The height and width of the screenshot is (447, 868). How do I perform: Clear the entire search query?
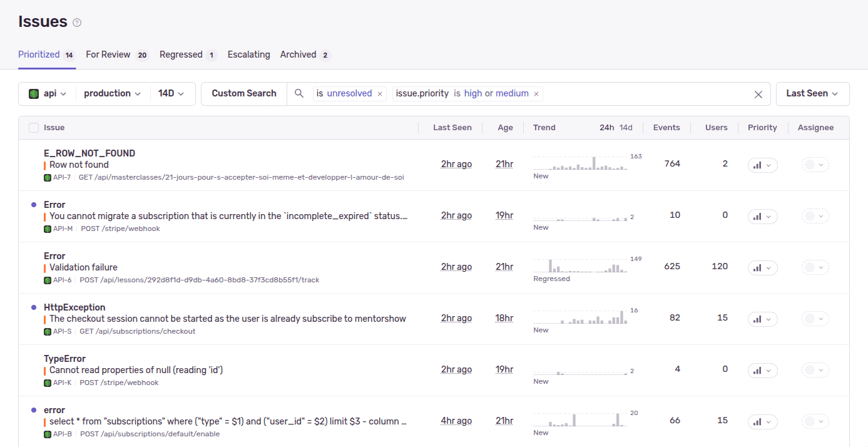pyautogui.click(x=758, y=94)
